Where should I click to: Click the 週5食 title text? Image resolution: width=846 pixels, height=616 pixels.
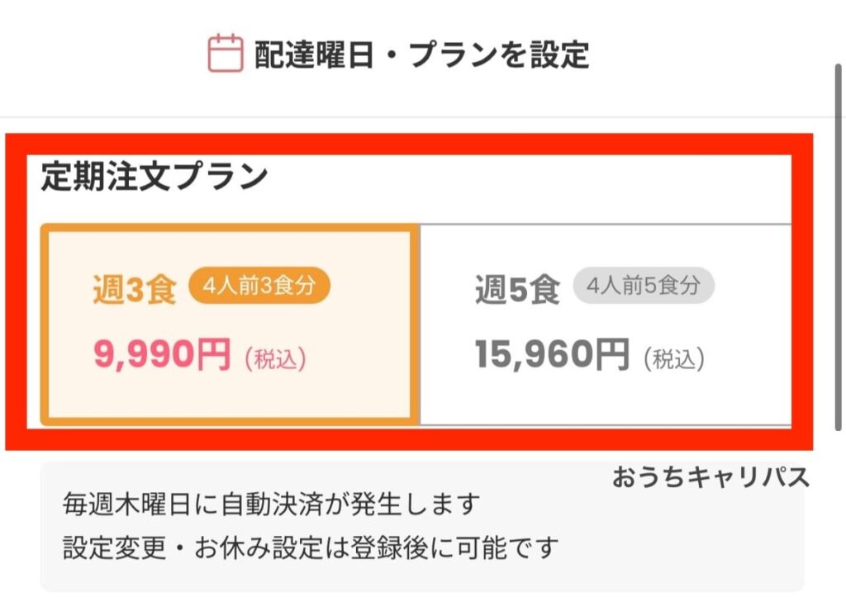517,290
